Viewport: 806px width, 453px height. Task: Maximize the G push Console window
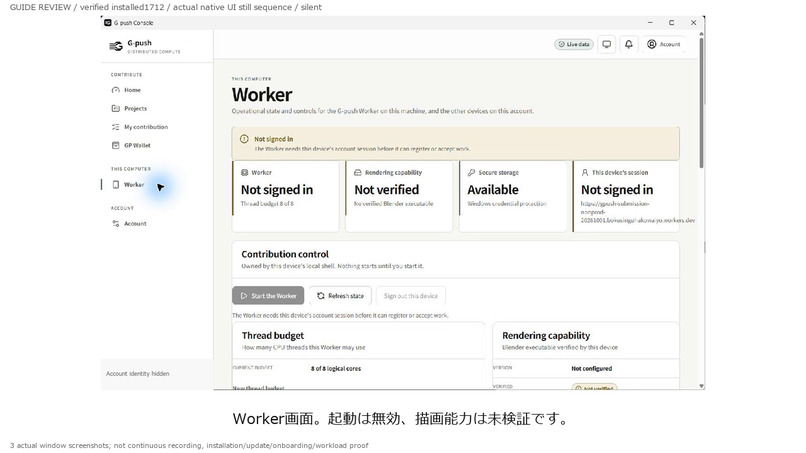[x=671, y=23]
